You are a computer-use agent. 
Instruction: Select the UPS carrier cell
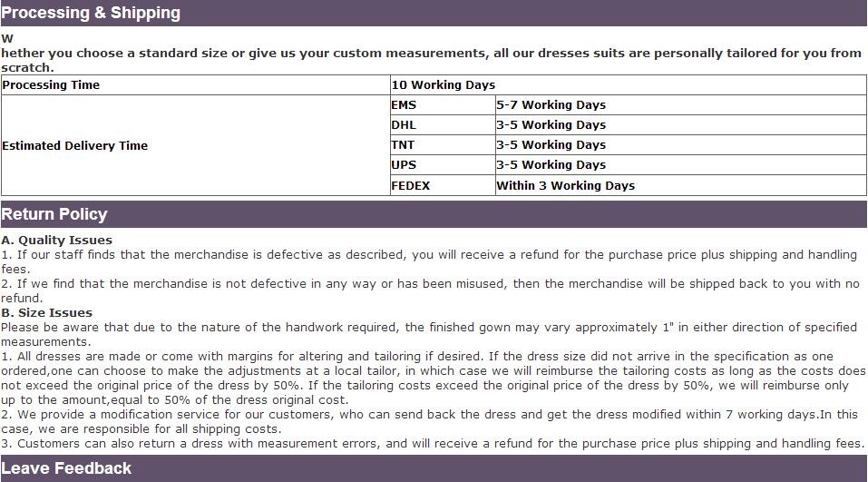tap(404, 164)
